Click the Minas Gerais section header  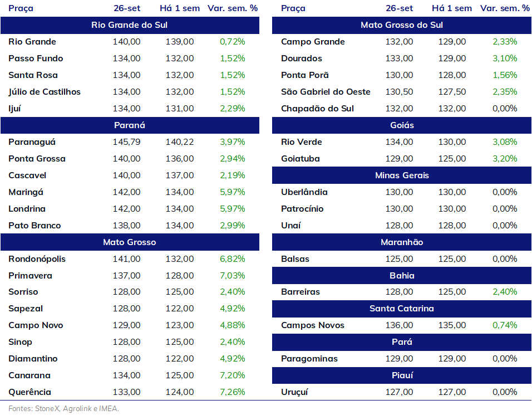[x=402, y=175]
